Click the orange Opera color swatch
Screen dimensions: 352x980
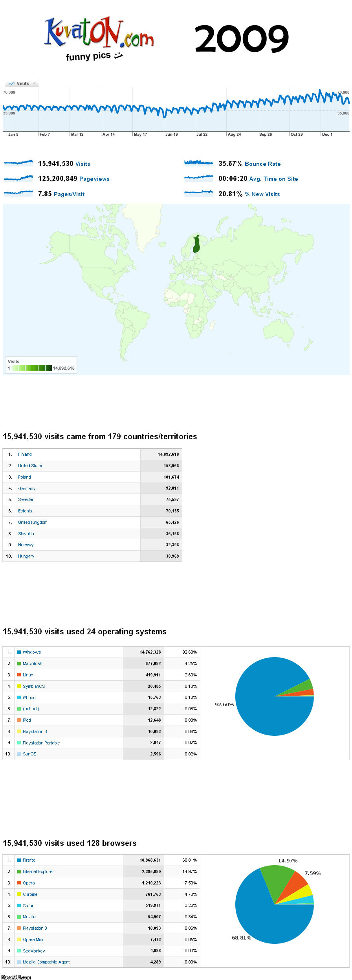tap(19, 883)
